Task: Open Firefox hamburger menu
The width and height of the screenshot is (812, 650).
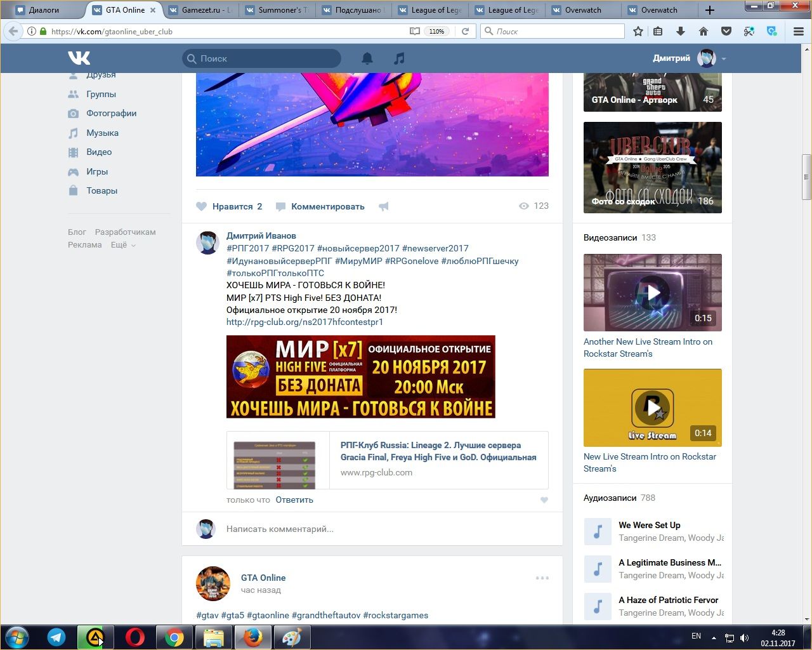Action: point(799,31)
